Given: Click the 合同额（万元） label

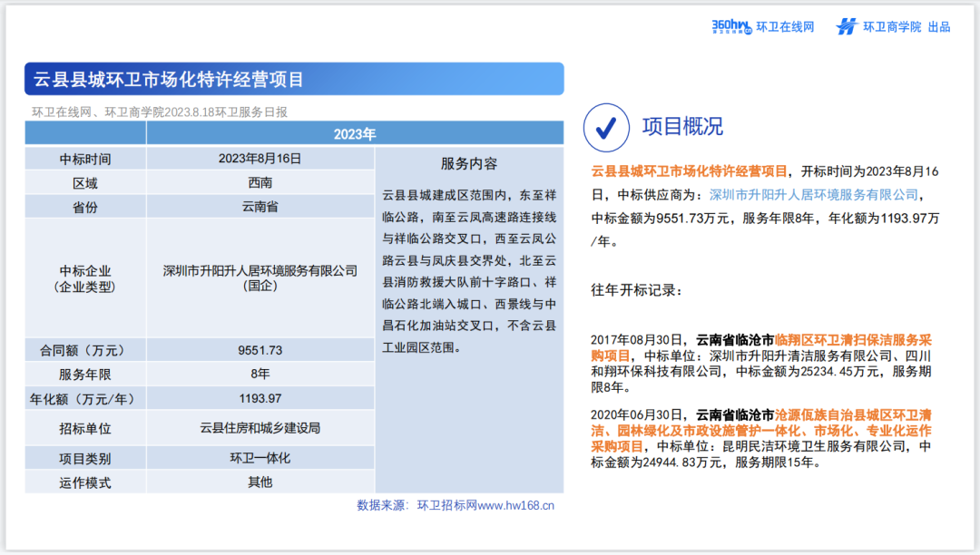Looking at the screenshot, I should pyautogui.click(x=85, y=350).
